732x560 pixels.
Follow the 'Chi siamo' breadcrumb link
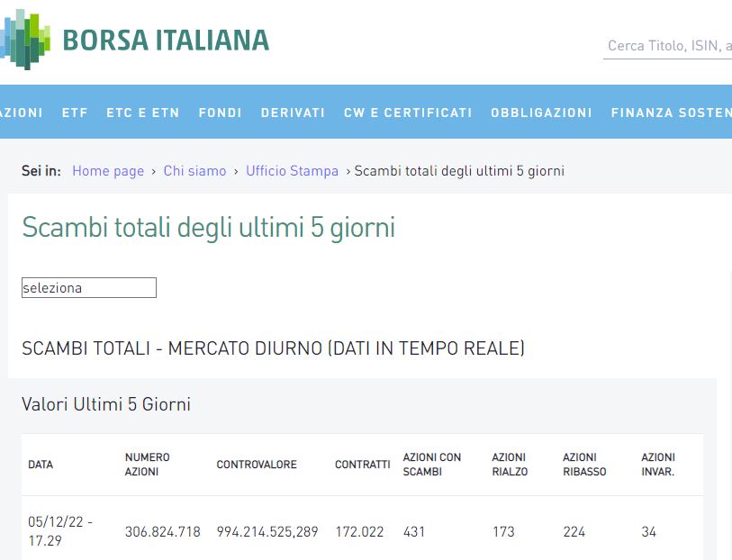tap(194, 171)
